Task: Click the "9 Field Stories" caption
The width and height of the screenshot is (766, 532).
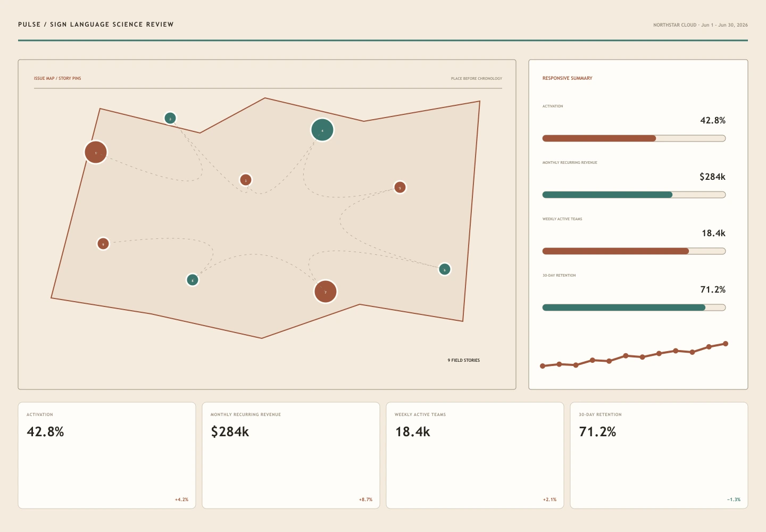Action: tap(464, 360)
